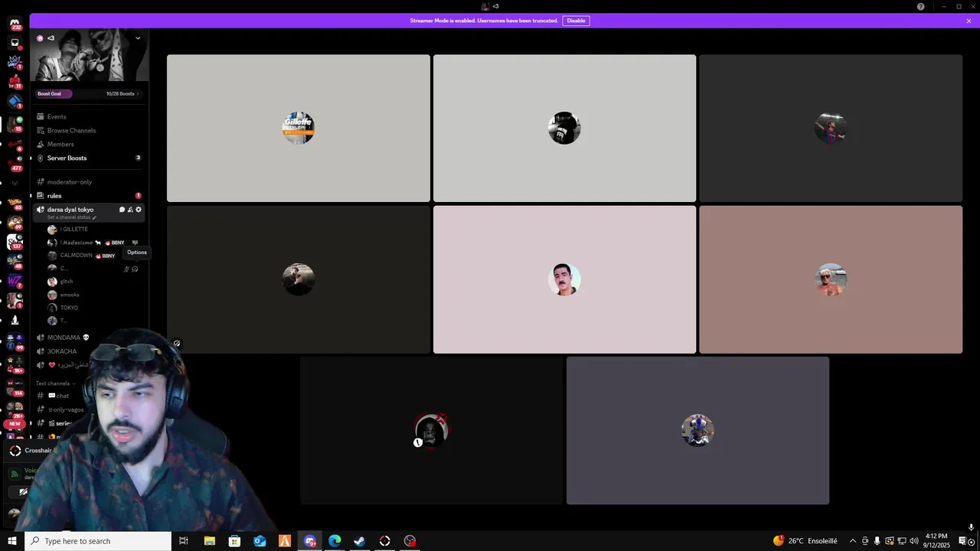Open Discord direct messages home icon
This screenshot has width=980, height=551.
pyautogui.click(x=15, y=23)
